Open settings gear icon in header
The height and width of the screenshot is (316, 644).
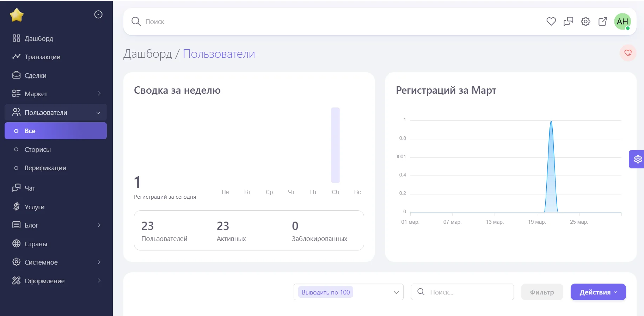click(585, 21)
